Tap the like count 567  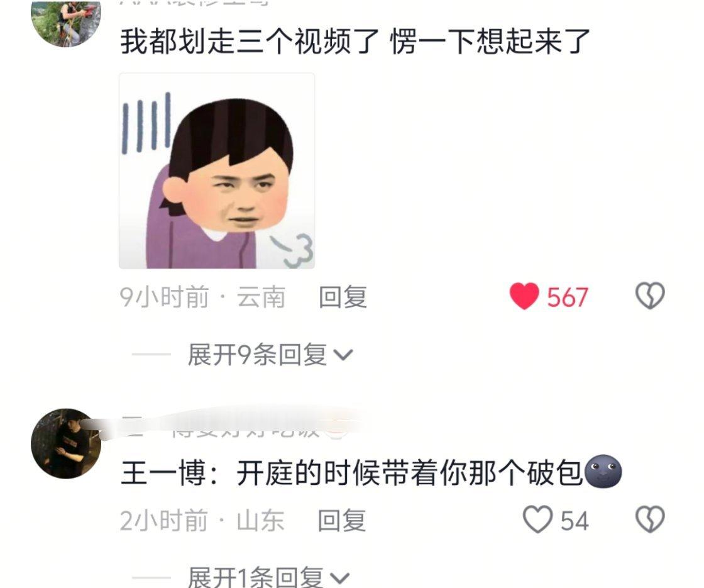click(x=568, y=297)
